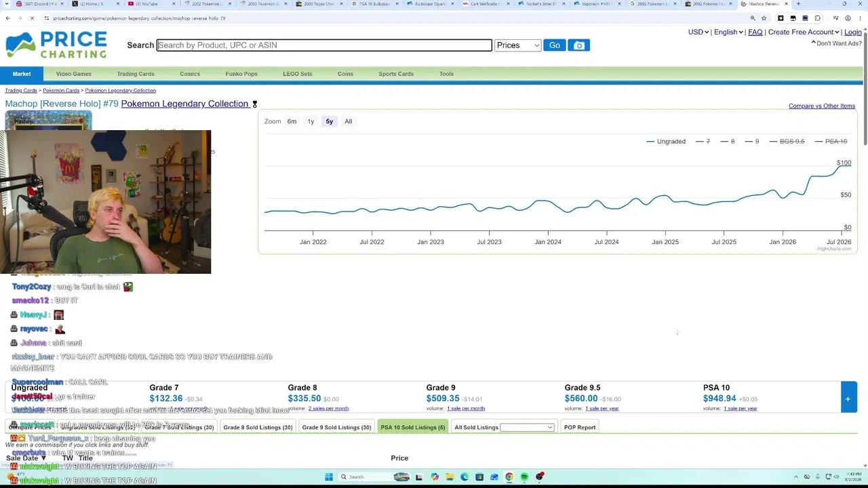The width and height of the screenshot is (868, 488).
Task: Open the English language dropdown
Action: (x=728, y=32)
